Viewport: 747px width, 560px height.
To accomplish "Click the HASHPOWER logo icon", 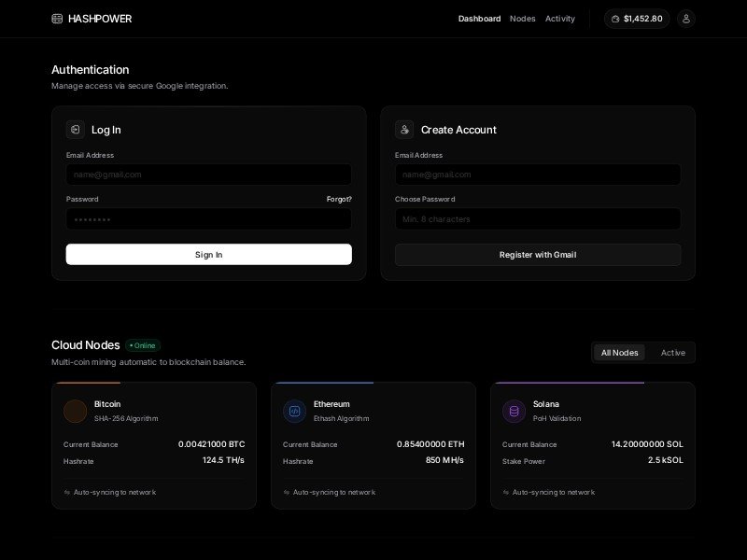I will click(x=57, y=19).
